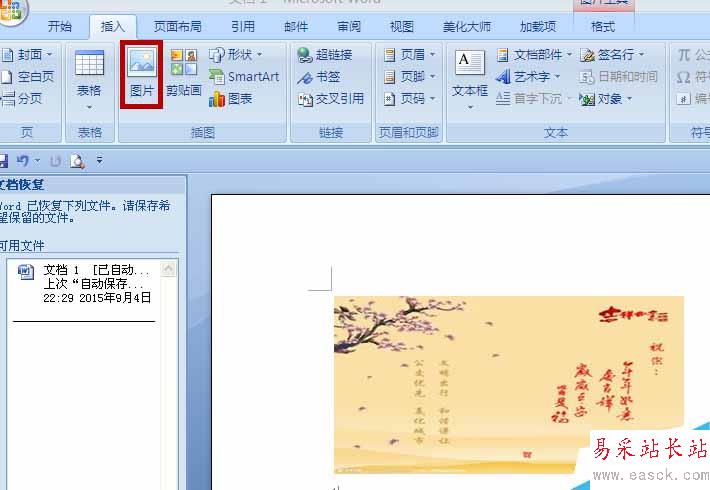Expand the 文档部件 quick parts menu
Viewport: 710px width, 490px height.
534,55
